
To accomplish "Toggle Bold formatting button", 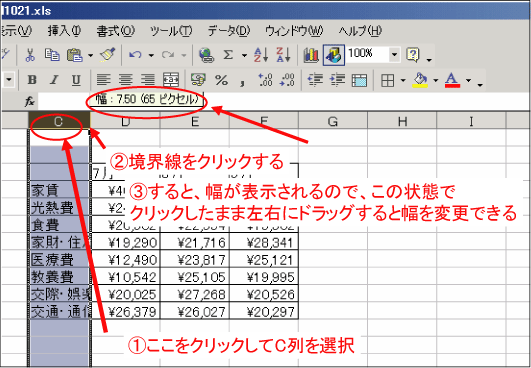I will point(32,80).
